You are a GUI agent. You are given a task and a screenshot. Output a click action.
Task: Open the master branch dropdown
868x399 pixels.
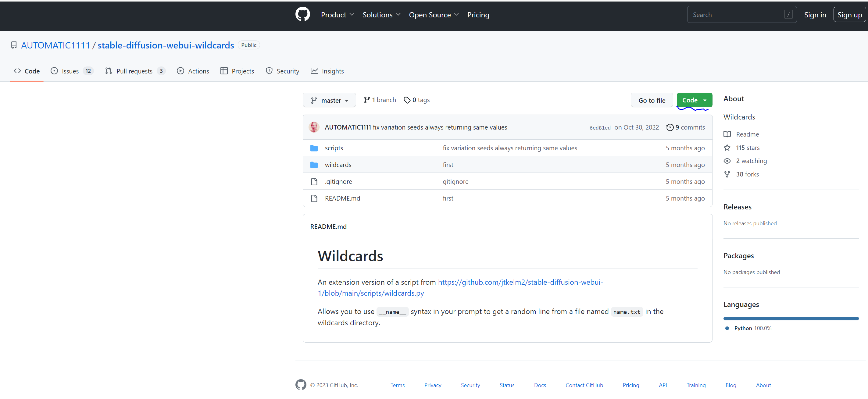coord(329,100)
